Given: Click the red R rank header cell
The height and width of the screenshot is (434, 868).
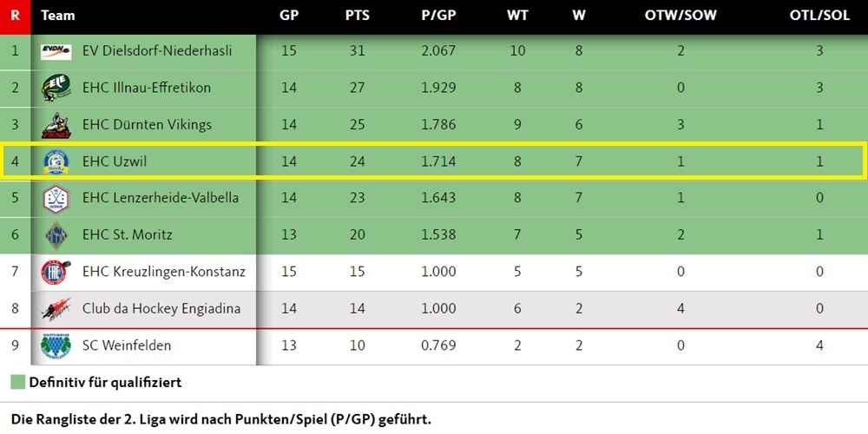Looking at the screenshot, I should coord(15,16).
